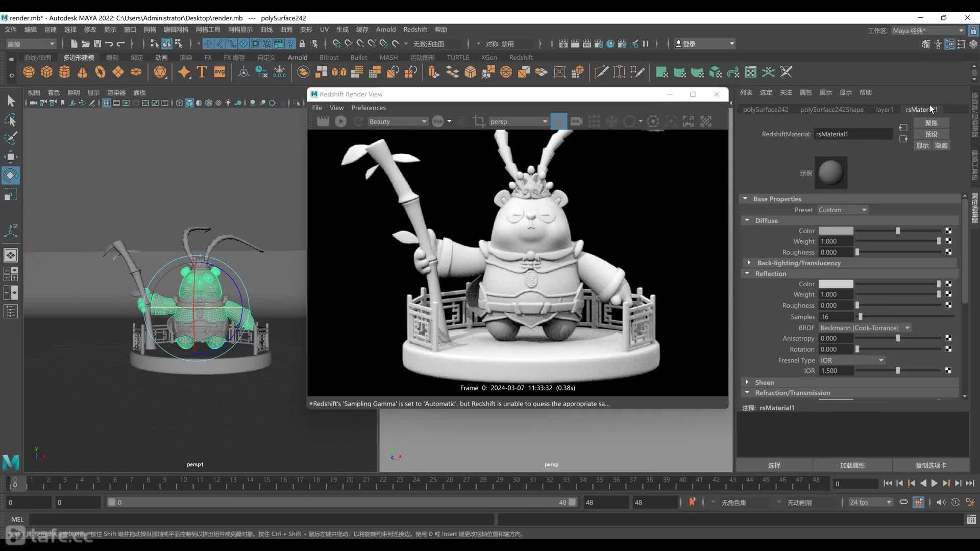Click the Reflection Color swatch
Image resolution: width=980 pixels, height=551 pixels.
[x=836, y=284]
